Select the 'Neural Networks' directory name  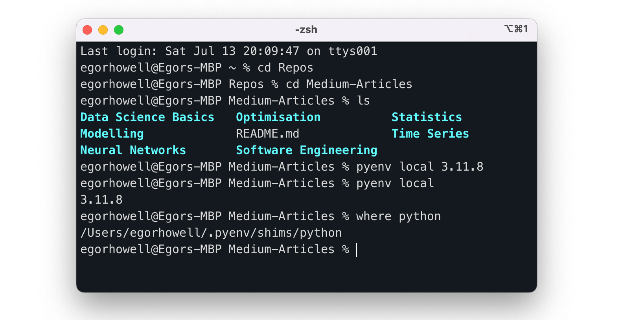(133, 150)
